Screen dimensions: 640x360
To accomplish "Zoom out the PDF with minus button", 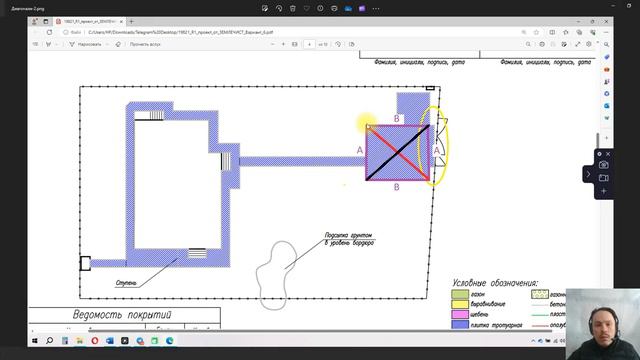I will [273, 44].
